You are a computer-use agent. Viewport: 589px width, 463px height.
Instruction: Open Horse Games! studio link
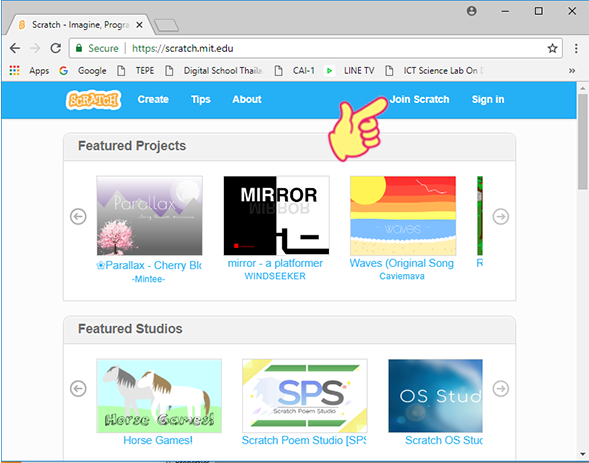point(158,440)
